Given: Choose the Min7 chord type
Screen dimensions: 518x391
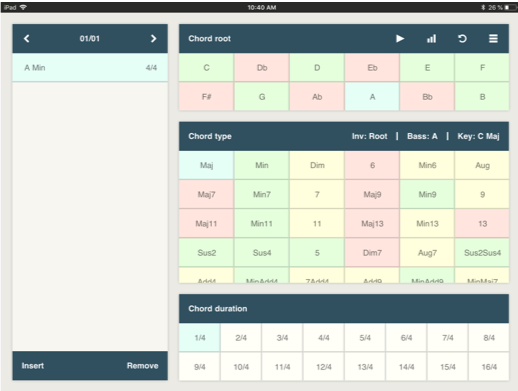Looking at the screenshot, I should point(262,194).
